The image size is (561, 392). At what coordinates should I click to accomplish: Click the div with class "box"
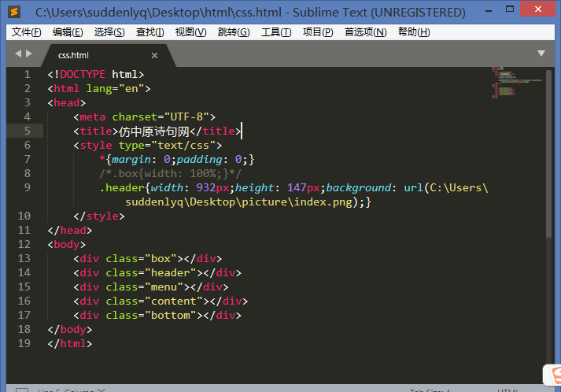pyautogui.click(x=147, y=259)
